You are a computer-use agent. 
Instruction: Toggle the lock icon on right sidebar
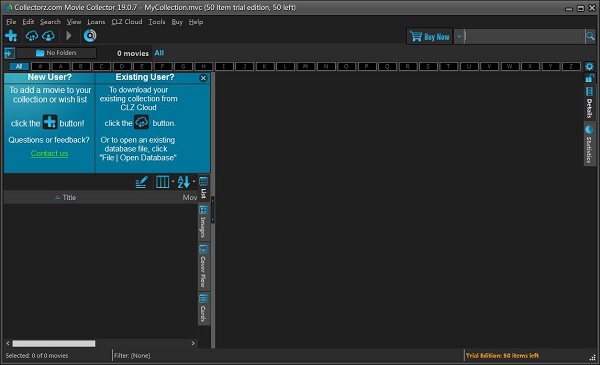coord(589,79)
